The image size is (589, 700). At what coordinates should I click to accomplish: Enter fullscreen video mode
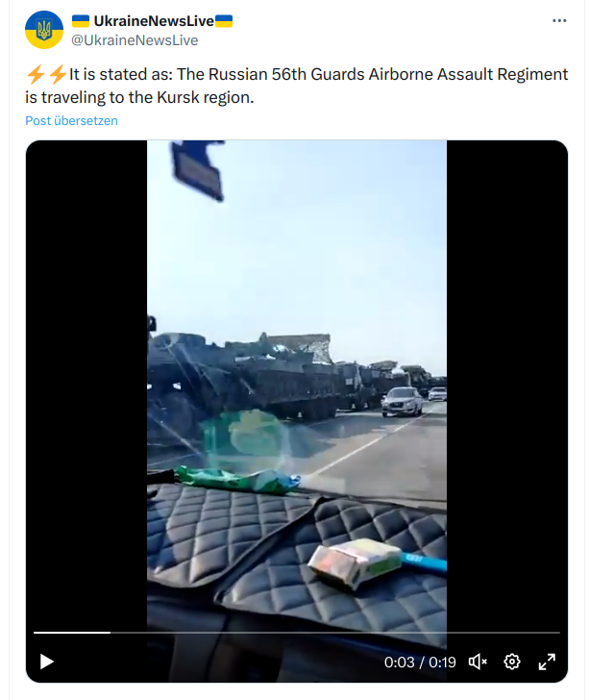click(x=547, y=662)
